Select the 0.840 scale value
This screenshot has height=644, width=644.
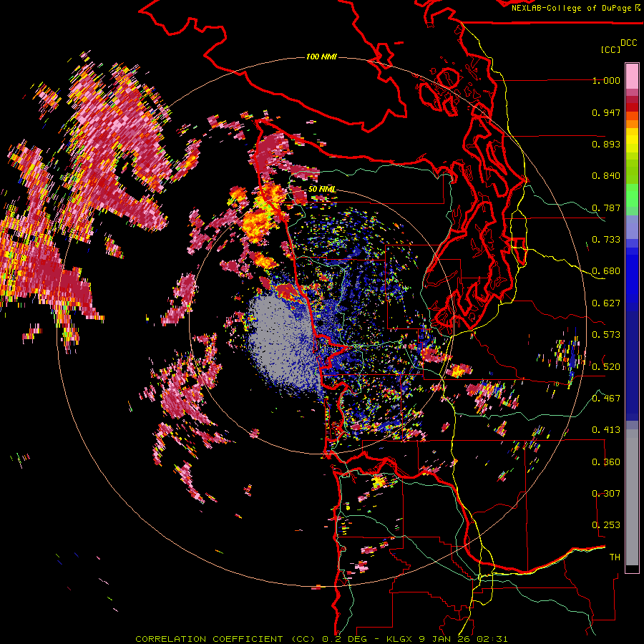tap(606, 176)
